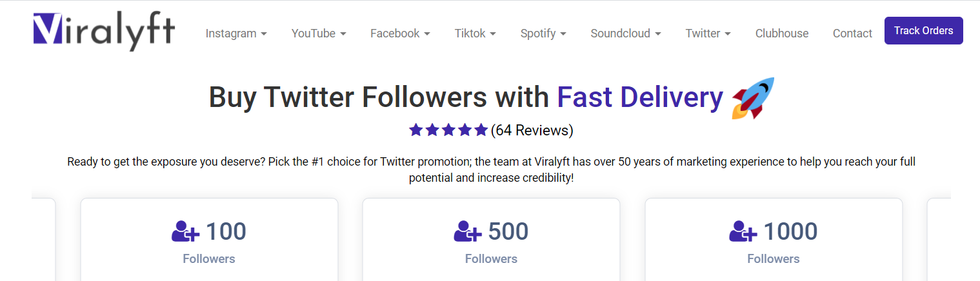
Task: Expand the Twitter dropdown menu
Action: [708, 34]
